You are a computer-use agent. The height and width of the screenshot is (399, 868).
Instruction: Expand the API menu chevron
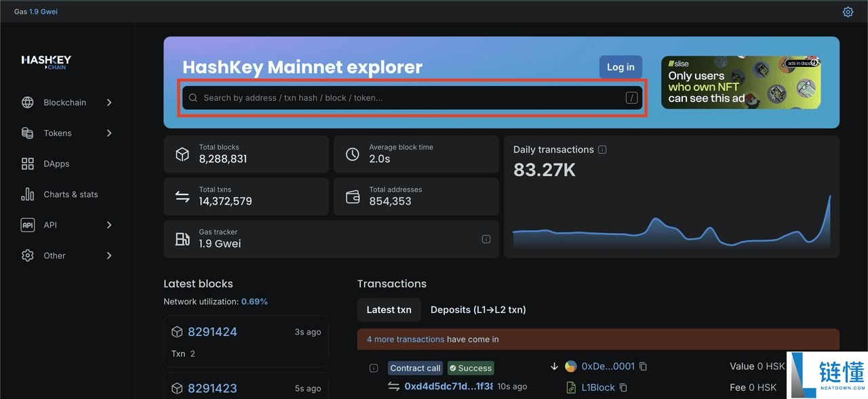[109, 225]
